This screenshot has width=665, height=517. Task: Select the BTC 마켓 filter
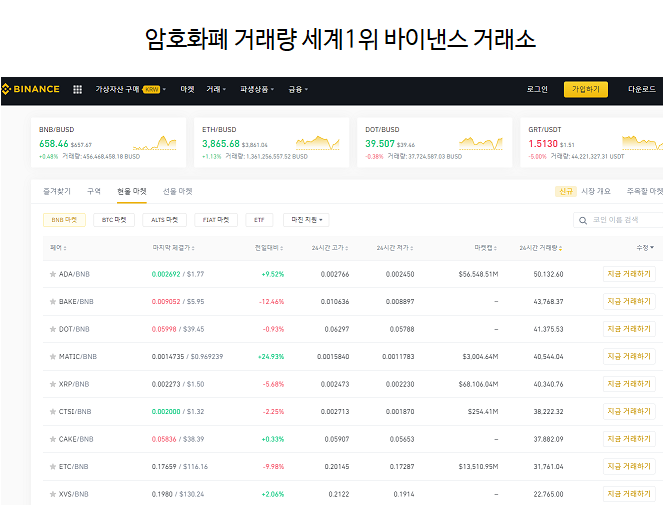(114, 220)
